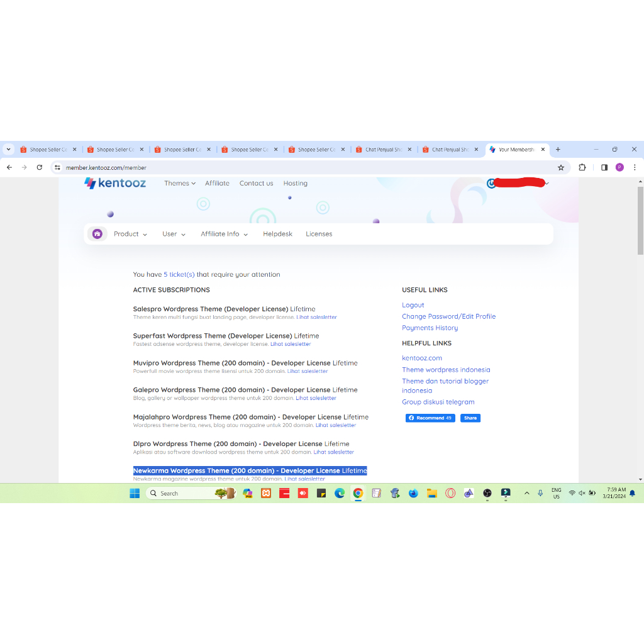
Task: Open Microsoft Edge from the taskbar
Action: pyautogui.click(x=340, y=493)
